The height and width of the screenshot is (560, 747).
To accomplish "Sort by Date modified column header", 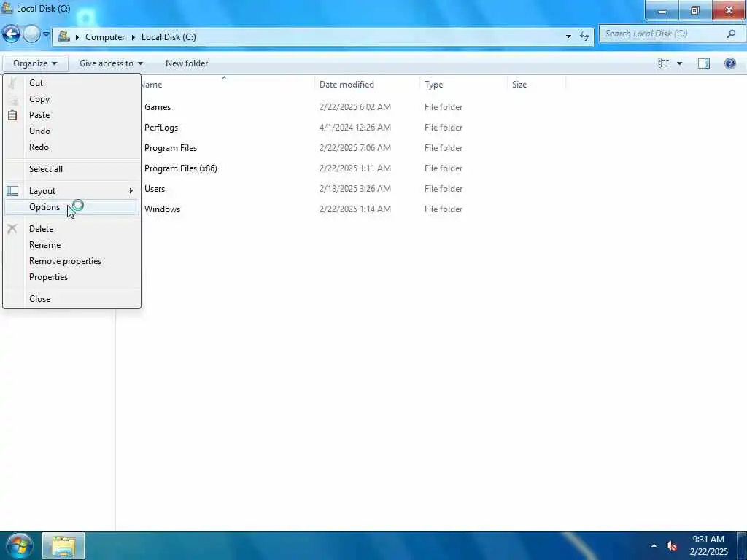I will pyautogui.click(x=367, y=85).
